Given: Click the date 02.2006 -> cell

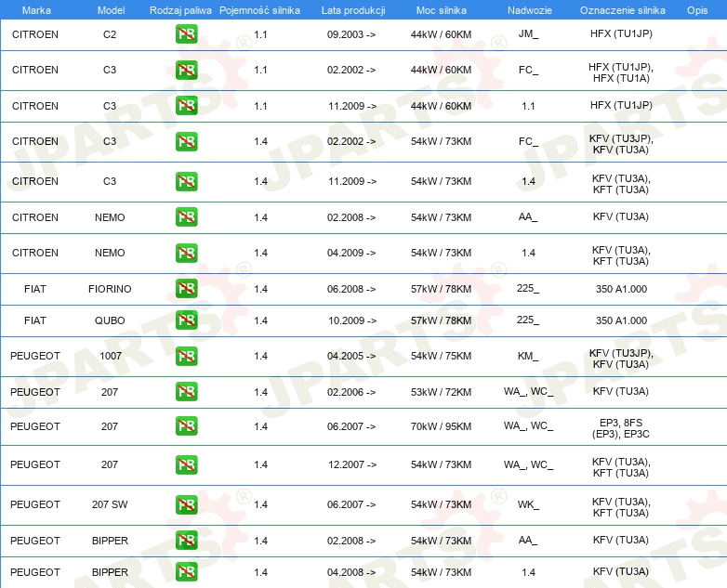Looking at the screenshot, I should tap(351, 392).
